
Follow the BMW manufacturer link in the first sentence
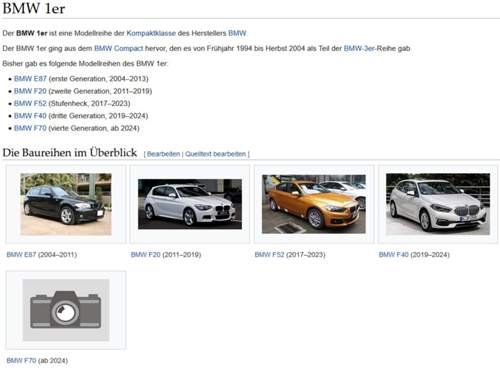pyautogui.click(x=237, y=33)
